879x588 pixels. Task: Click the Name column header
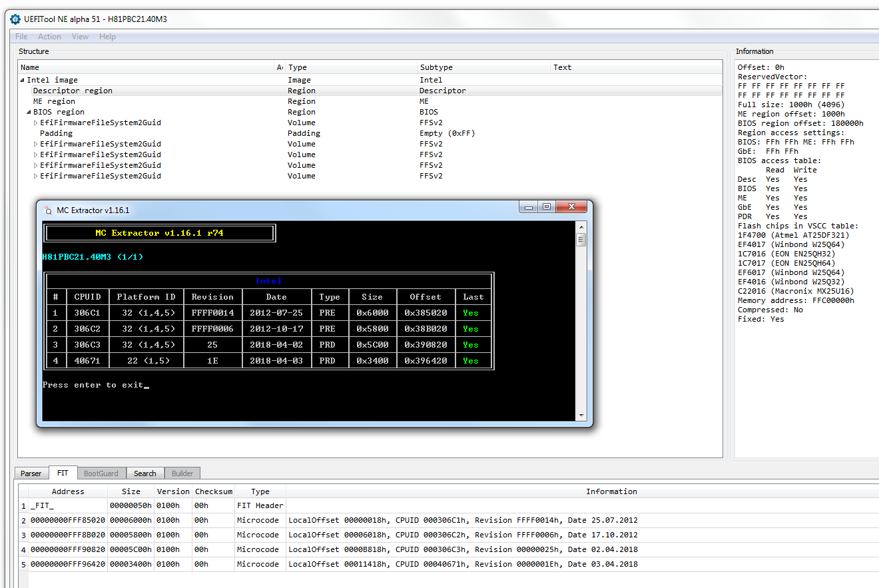tap(146, 67)
